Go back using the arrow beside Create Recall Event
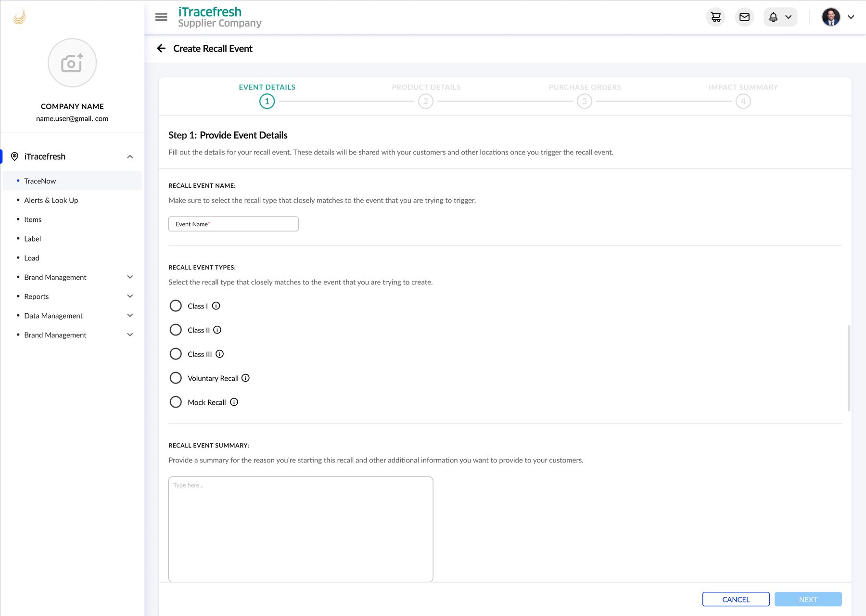 (161, 48)
